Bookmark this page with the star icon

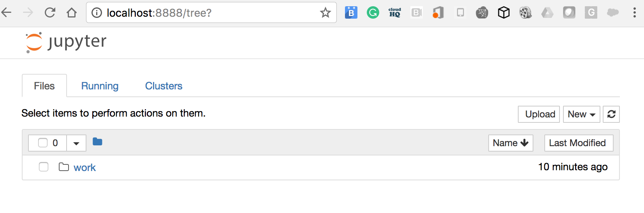click(x=326, y=13)
